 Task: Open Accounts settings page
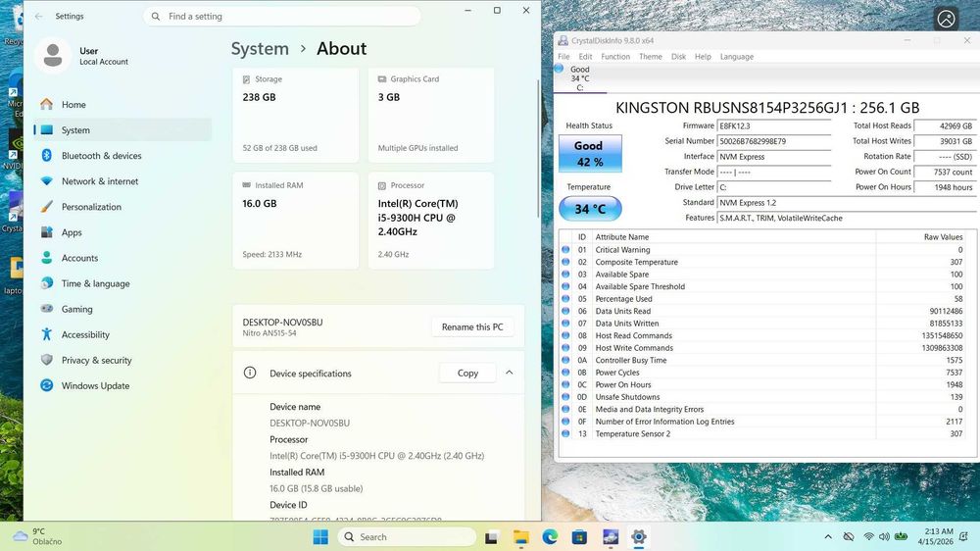122,258
